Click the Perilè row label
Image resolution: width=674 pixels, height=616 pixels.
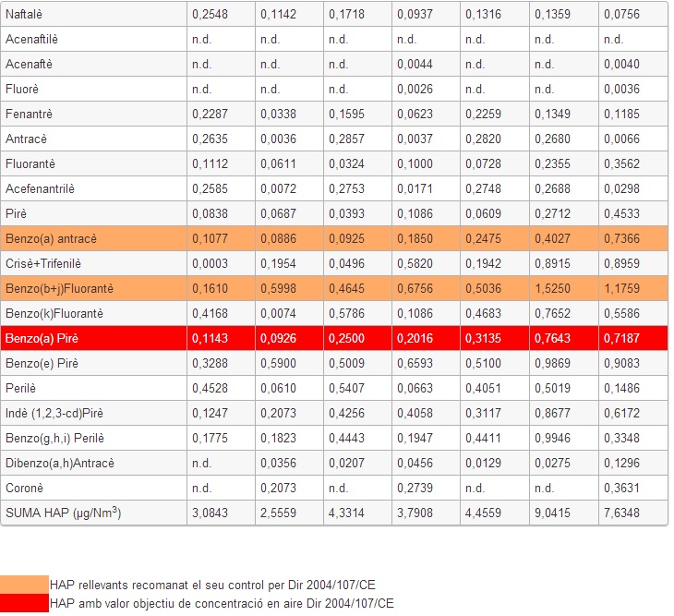point(23,388)
